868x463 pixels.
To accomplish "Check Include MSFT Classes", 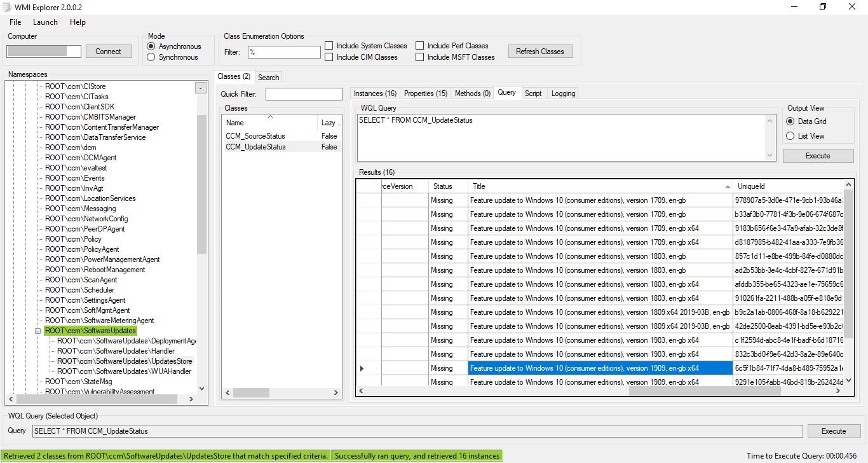I will [x=419, y=57].
